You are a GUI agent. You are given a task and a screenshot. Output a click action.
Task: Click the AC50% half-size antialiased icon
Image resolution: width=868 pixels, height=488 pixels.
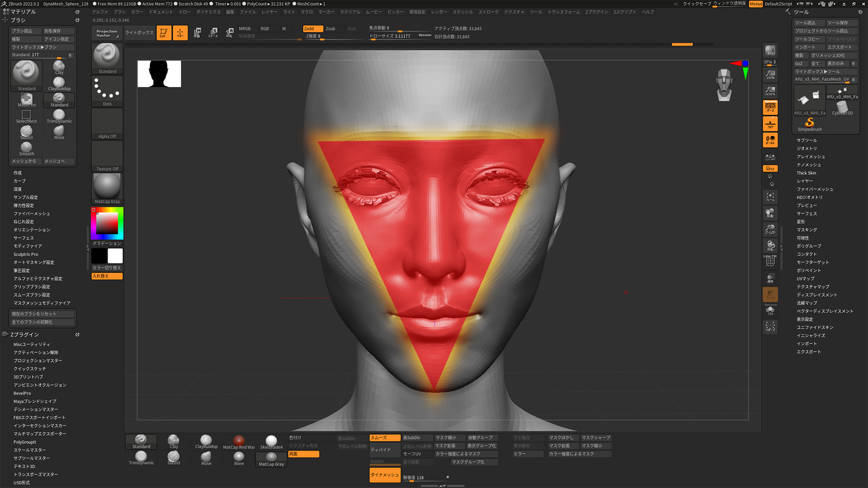point(770,91)
